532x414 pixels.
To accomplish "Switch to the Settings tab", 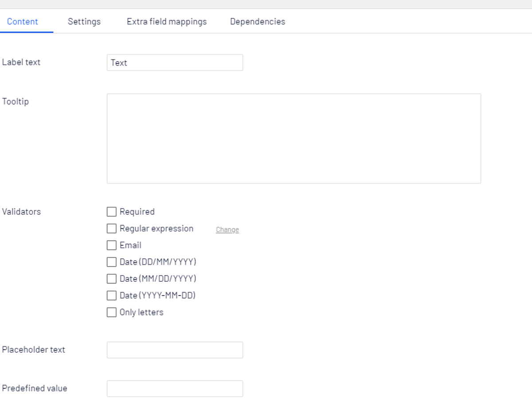I will pyautogui.click(x=84, y=21).
